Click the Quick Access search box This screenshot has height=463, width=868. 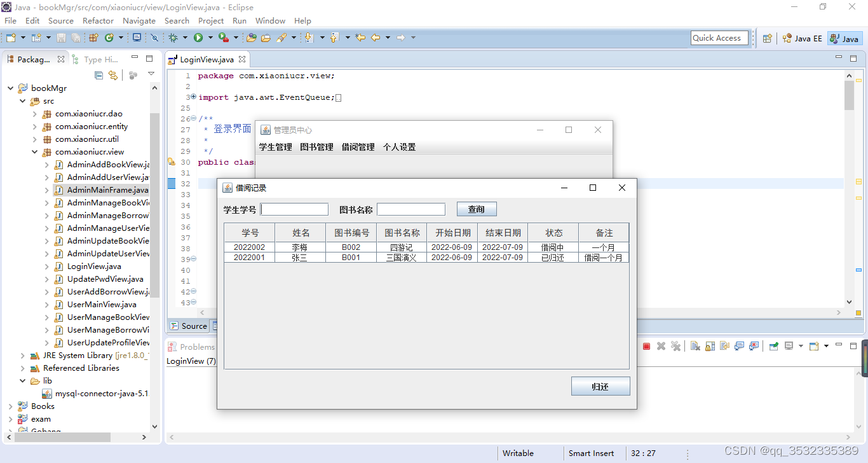tap(719, 38)
